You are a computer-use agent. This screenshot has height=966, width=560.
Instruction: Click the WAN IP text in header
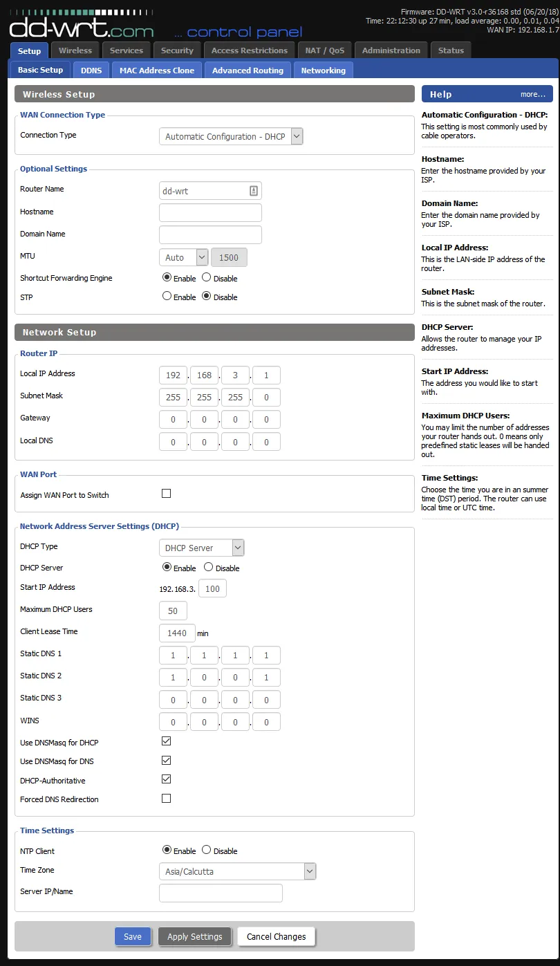(523, 30)
